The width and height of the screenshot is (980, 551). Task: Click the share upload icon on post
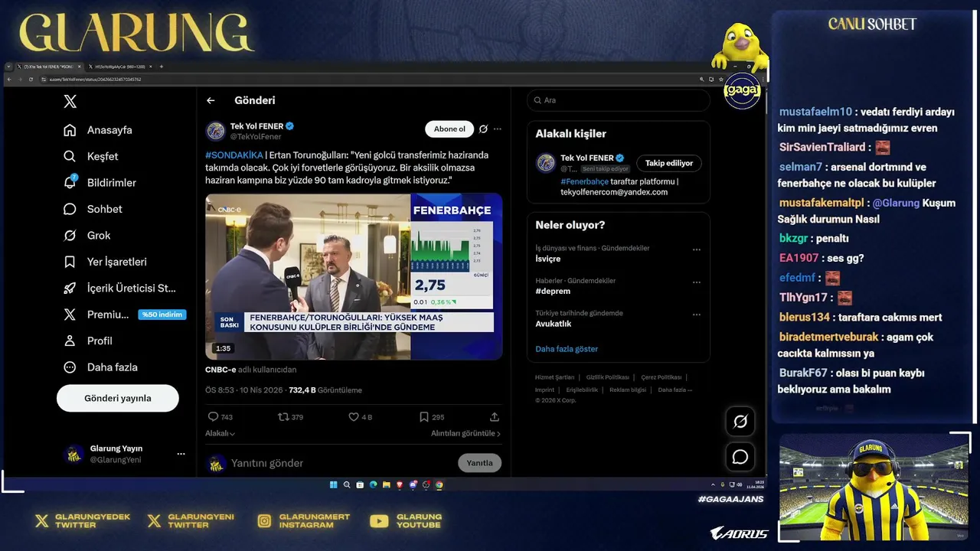point(495,417)
